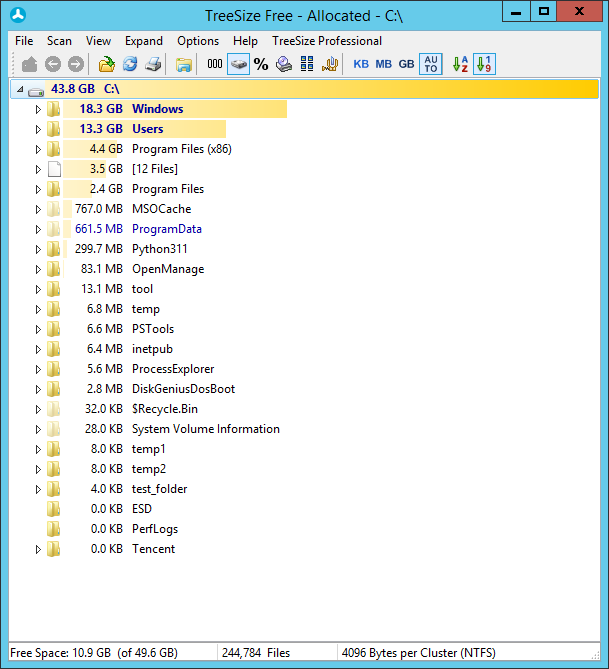609x669 pixels.
Task: Open the Scan menu
Action: 59,41
